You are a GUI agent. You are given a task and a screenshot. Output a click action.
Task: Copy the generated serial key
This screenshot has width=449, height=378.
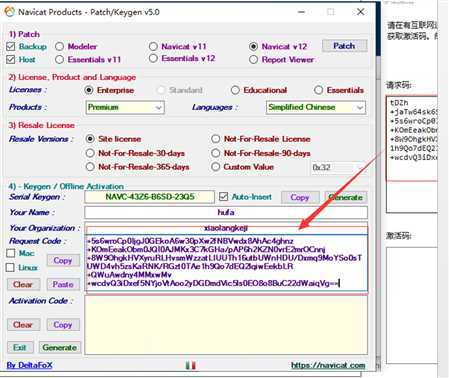point(300,197)
